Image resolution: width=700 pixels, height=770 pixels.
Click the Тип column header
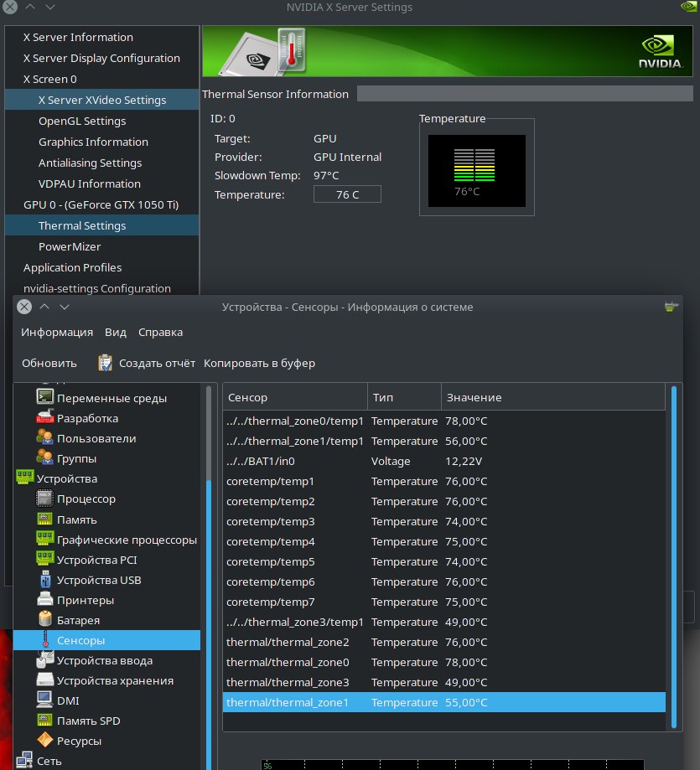(404, 397)
